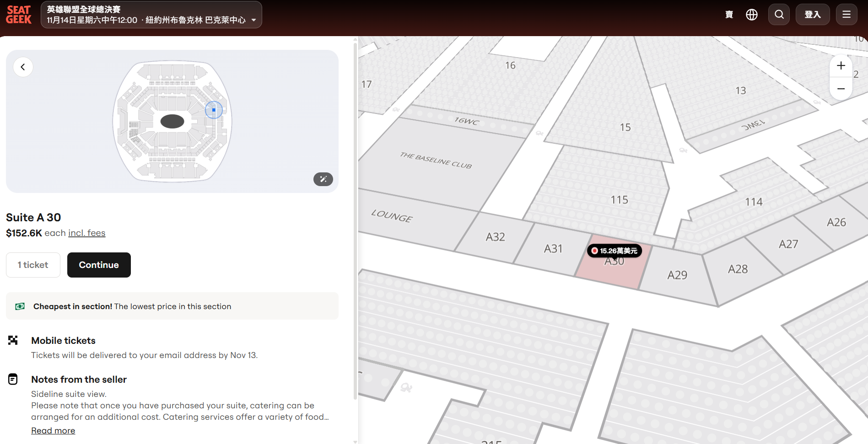Select section 115 on the map
The height and width of the screenshot is (444, 868).
pos(620,200)
